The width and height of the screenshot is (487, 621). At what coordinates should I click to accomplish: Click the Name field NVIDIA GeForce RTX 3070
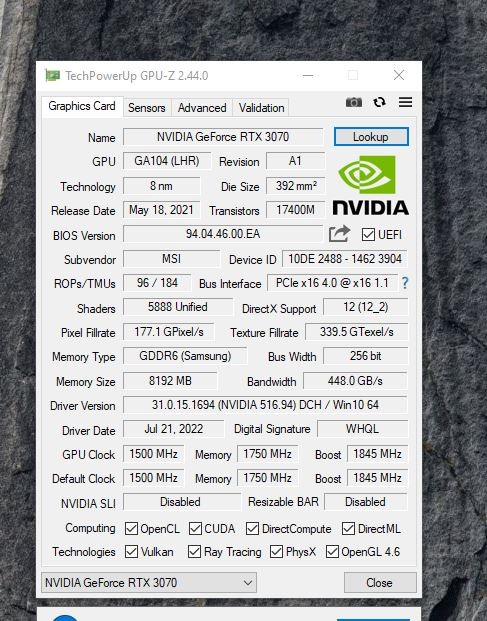pos(223,137)
